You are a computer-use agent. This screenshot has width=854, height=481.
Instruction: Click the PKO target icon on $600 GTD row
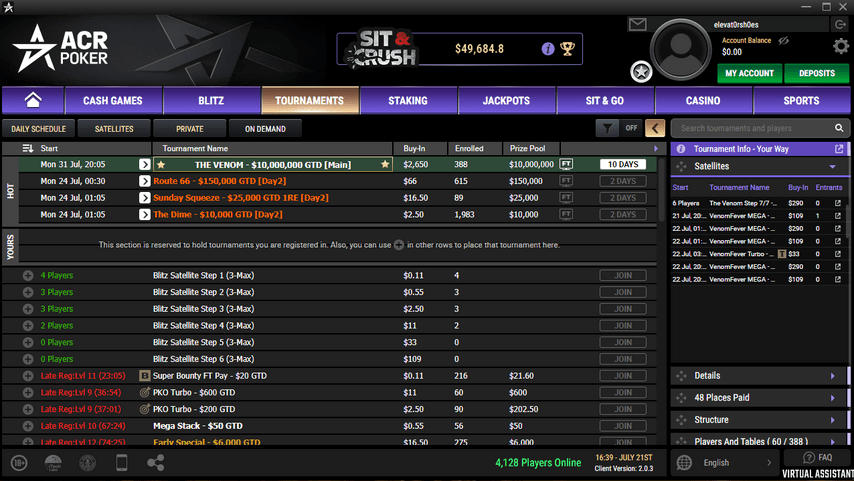[144, 392]
